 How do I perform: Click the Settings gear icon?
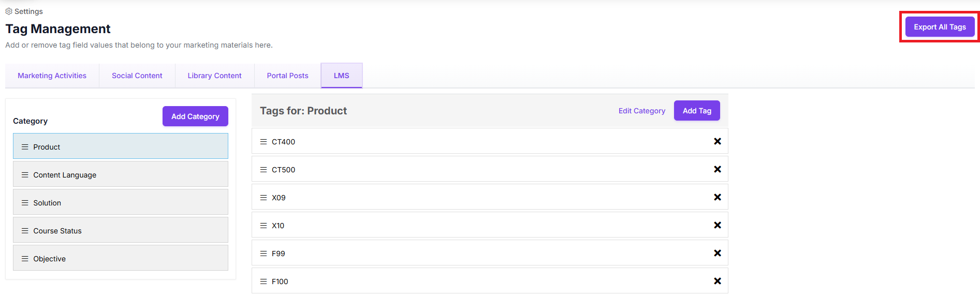pos(9,11)
